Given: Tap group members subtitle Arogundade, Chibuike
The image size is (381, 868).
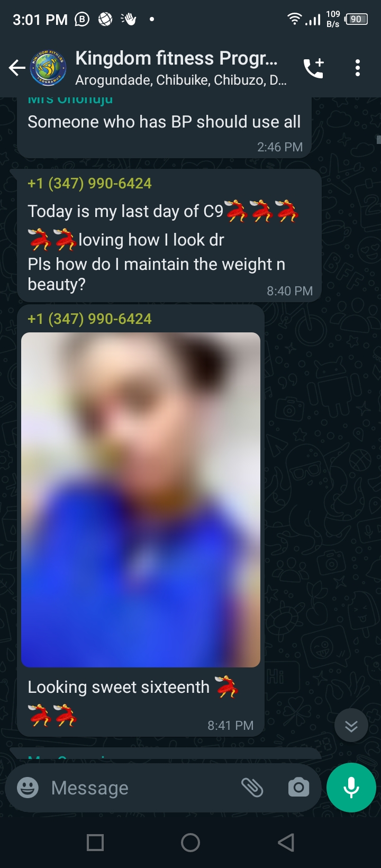Looking at the screenshot, I should [x=181, y=80].
